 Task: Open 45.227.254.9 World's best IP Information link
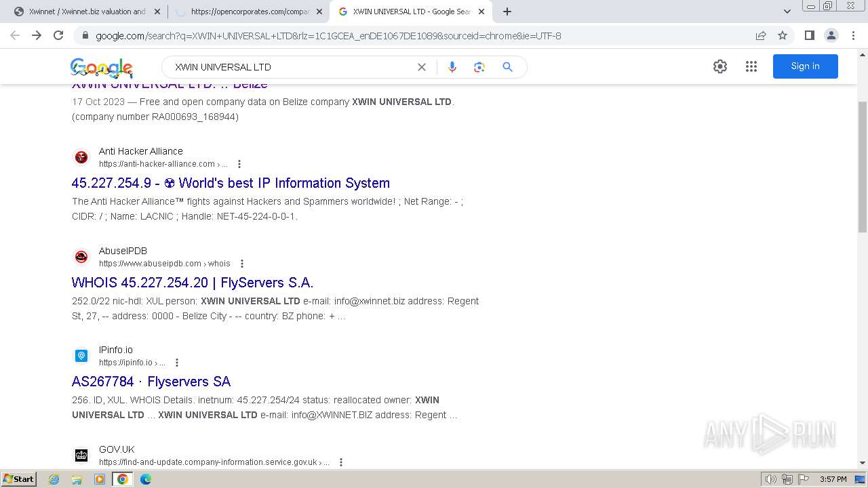pos(231,183)
